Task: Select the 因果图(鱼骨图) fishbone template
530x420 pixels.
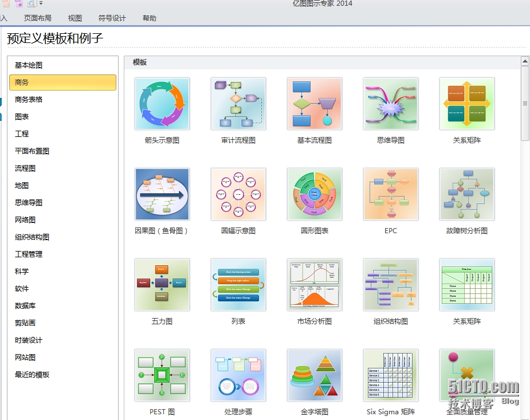Action: [x=162, y=194]
